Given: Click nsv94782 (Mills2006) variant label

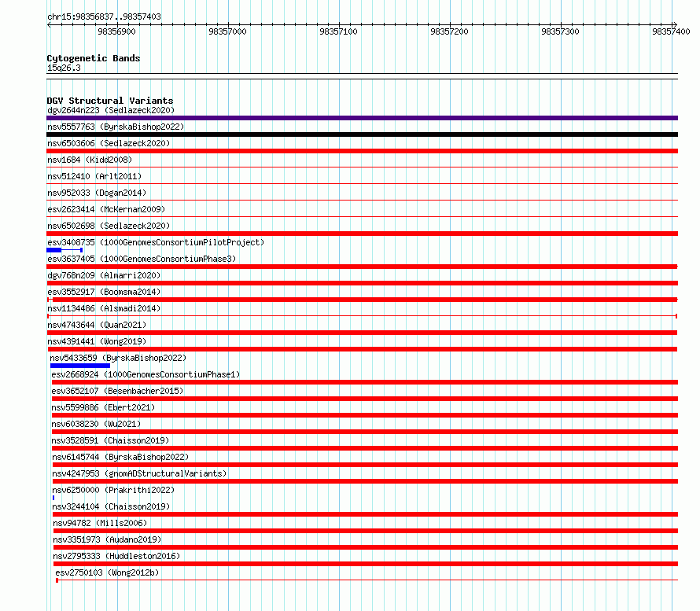Looking at the screenshot, I should (x=100, y=523).
